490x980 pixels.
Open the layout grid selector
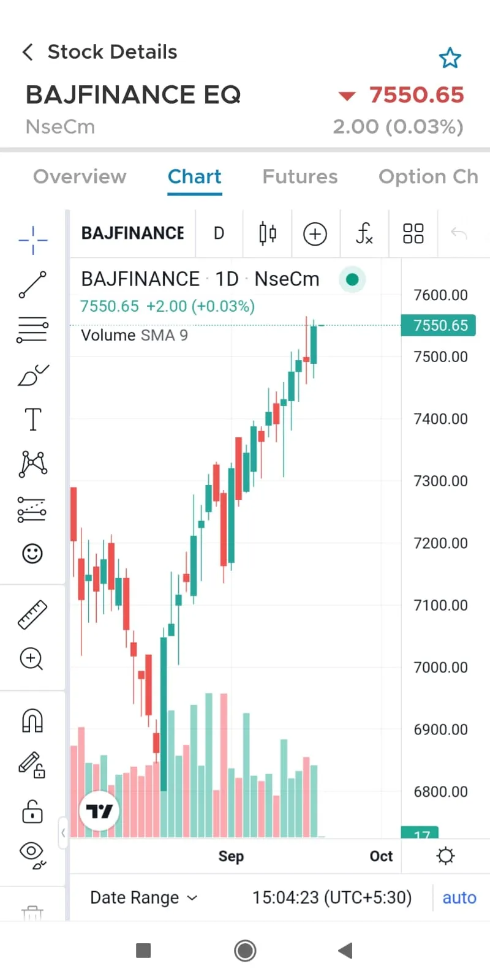coord(413,233)
